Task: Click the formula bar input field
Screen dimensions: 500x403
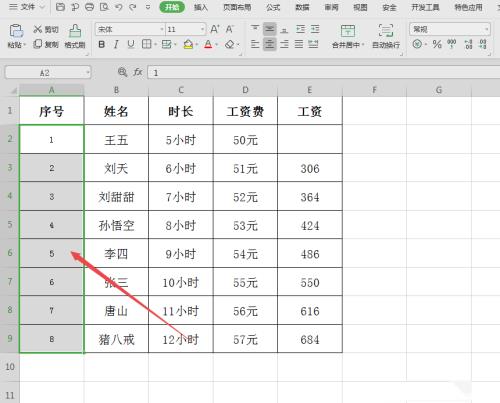Action: click(x=323, y=72)
